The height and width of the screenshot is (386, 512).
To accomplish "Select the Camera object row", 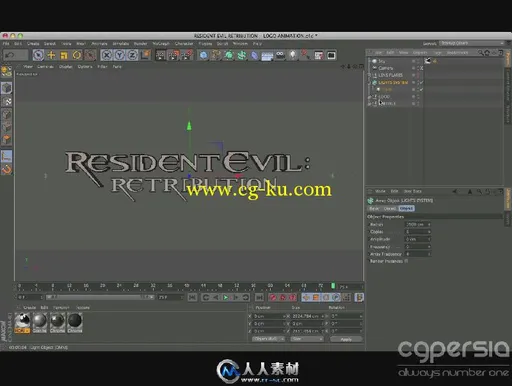I will click(386, 68).
